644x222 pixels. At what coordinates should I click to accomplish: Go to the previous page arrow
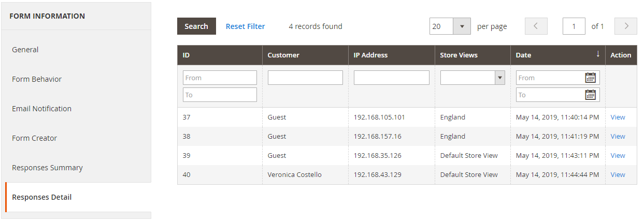[x=536, y=26]
